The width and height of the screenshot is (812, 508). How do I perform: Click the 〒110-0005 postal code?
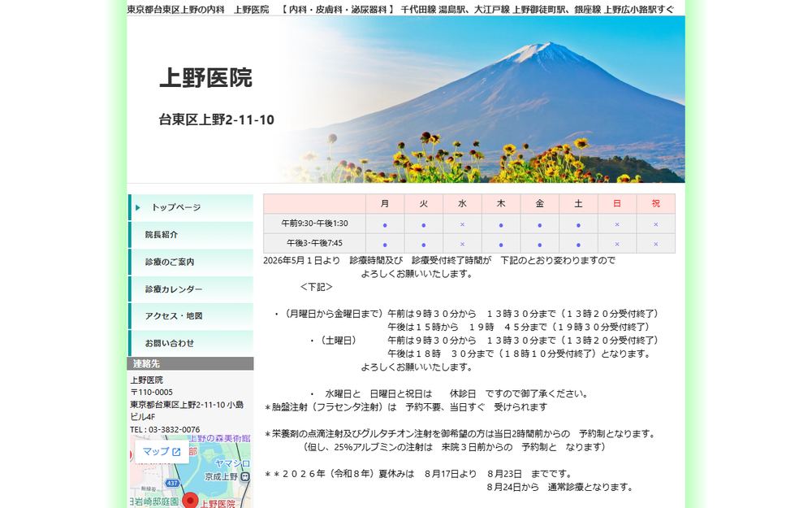click(x=151, y=393)
